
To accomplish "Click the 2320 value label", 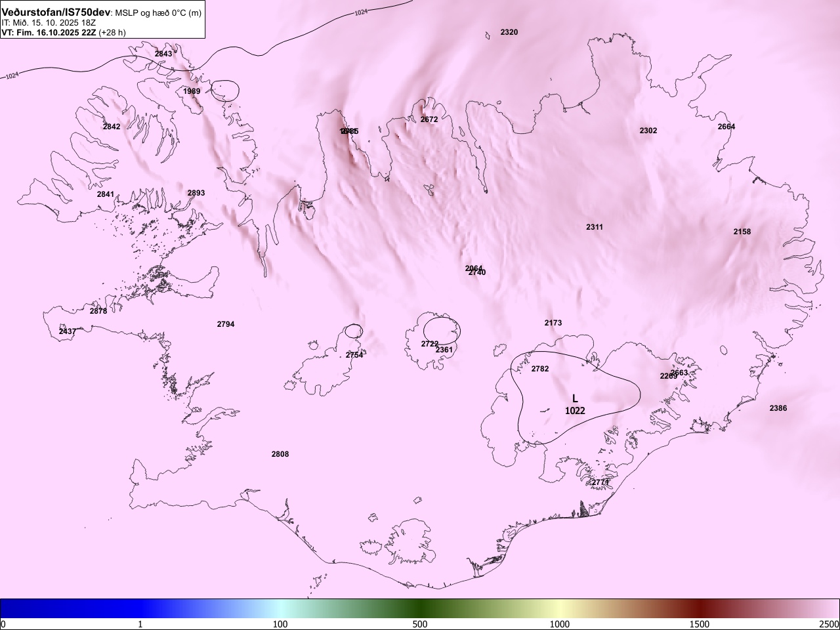I will [509, 32].
